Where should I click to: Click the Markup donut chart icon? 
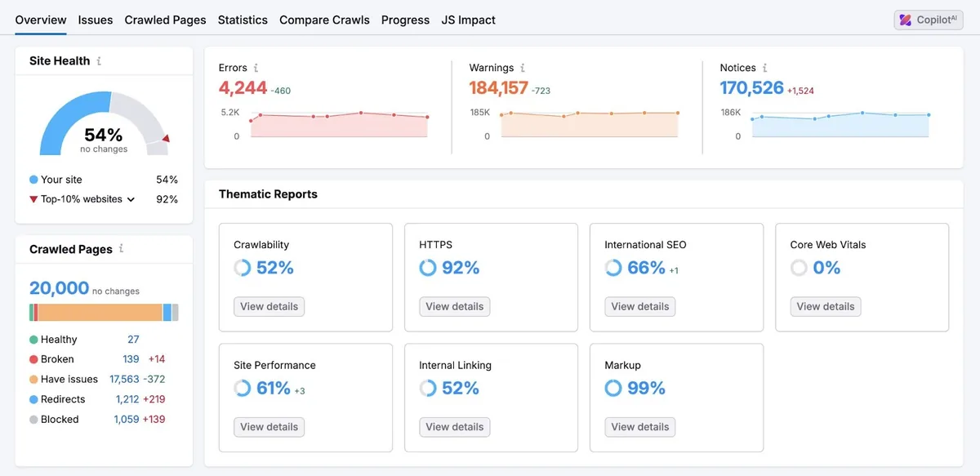coord(613,389)
